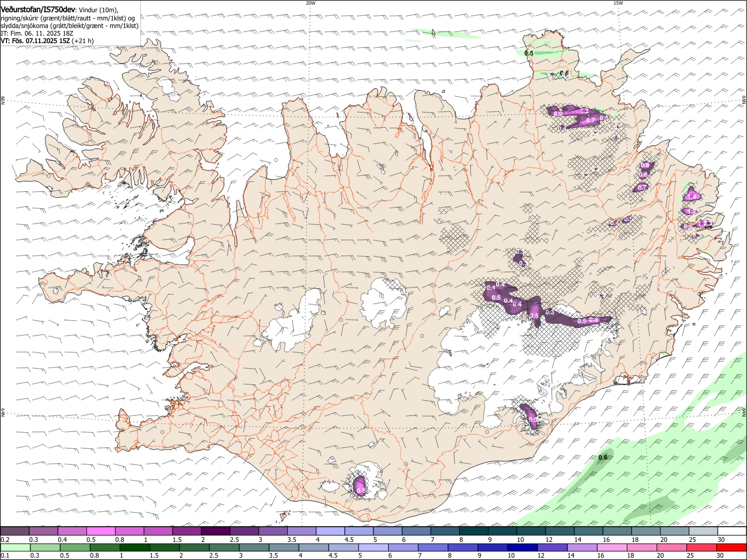Click the purple snow patch on the southern glacier
Image resolution: width=747 pixels, height=560 pixels.
(x=360, y=485)
